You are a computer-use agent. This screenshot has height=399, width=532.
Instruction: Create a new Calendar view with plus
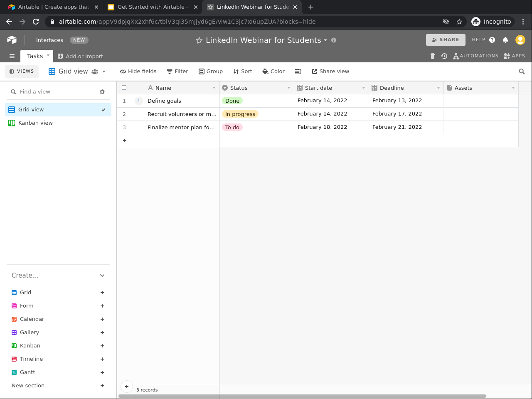point(102,319)
